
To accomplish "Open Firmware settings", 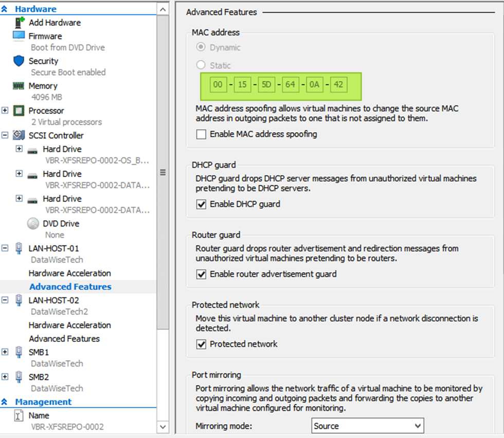I will (45, 36).
